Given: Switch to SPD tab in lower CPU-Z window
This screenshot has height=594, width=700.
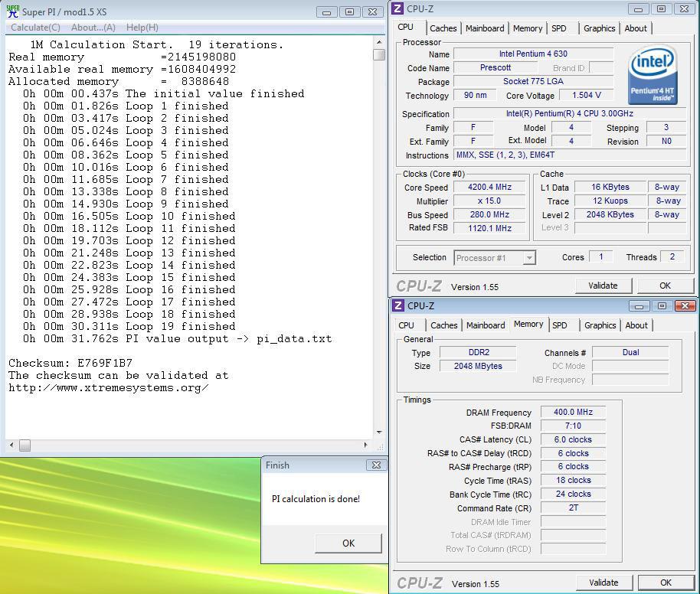Looking at the screenshot, I should pos(559,325).
